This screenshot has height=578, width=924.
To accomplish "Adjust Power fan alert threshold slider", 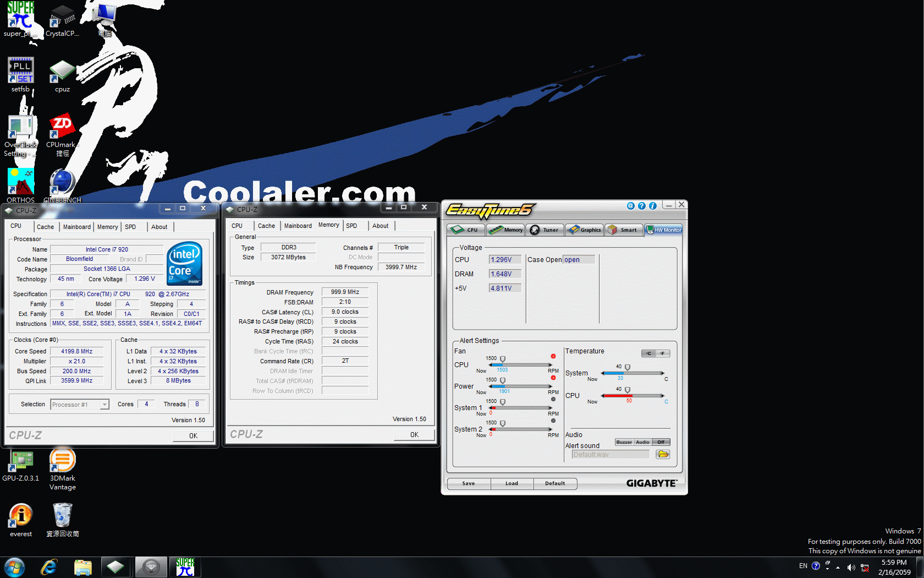I will [502, 381].
